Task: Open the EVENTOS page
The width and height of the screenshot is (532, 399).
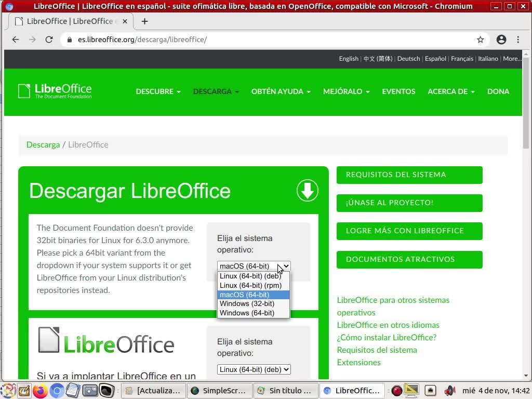Action: pos(398,91)
